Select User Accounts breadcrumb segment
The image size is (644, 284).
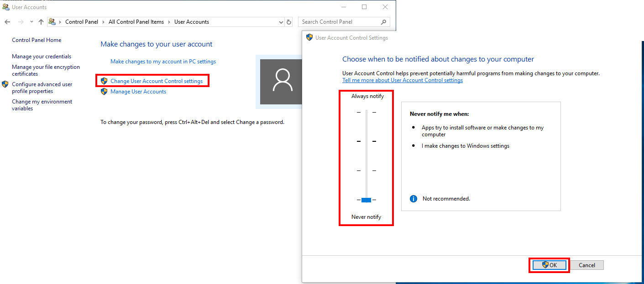tap(192, 22)
